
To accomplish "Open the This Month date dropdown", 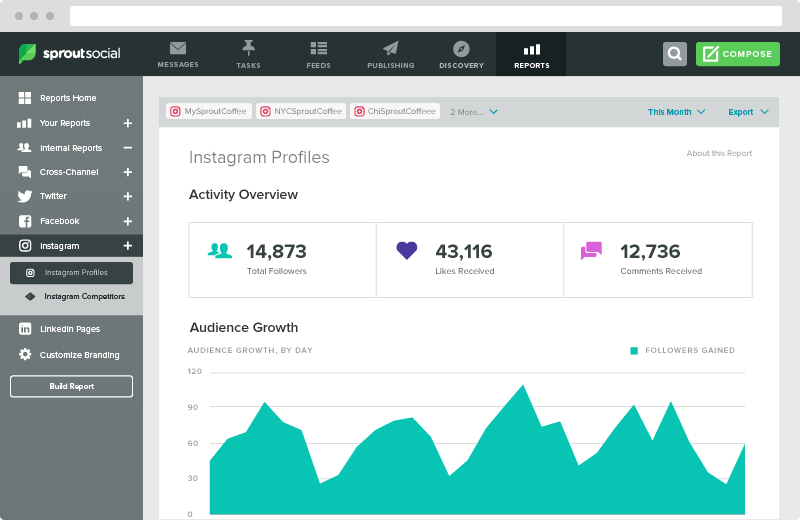I will pyautogui.click(x=676, y=112).
